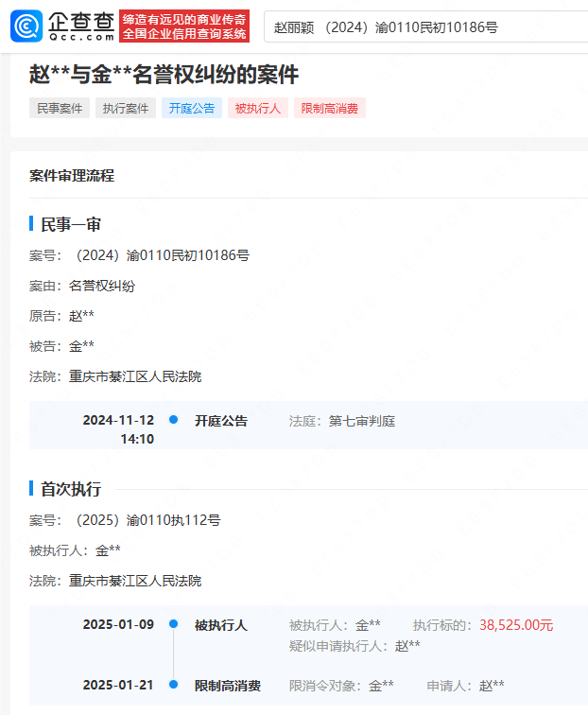Select the 民事一审 stage heading
Image resolution: width=588 pixels, height=715 pixels.
click(x=71, y=224)
